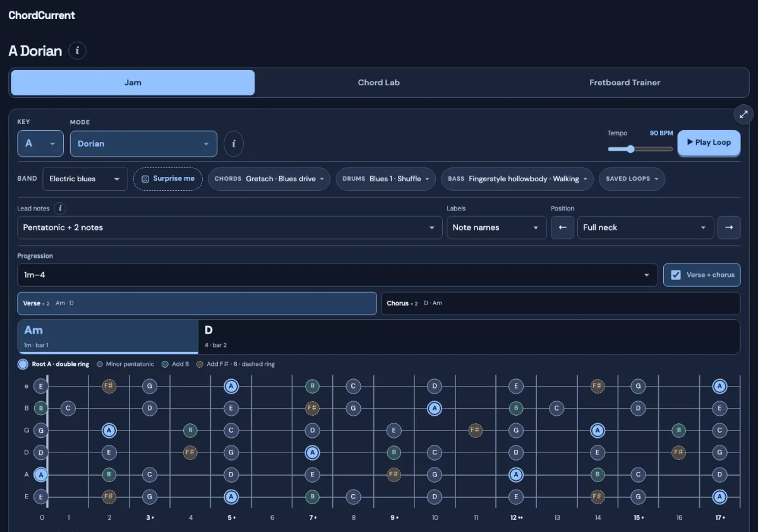Expand the Saved Loops dropdown
The width and height of the screenshot is (758, 532).
(x=632, y=179)
